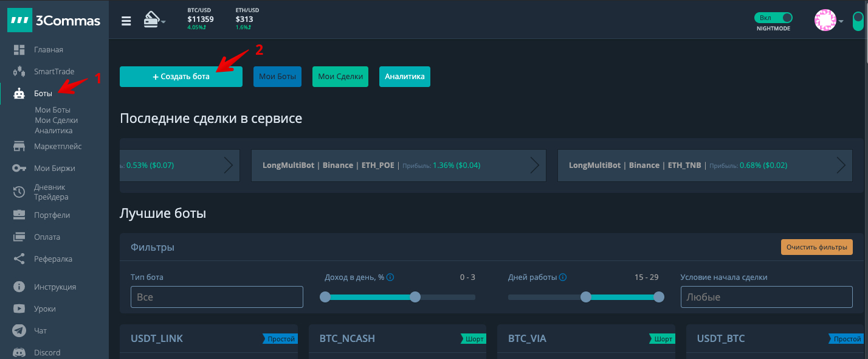
Task: Open Discord icon in sidebar
Action: point(19,353)
